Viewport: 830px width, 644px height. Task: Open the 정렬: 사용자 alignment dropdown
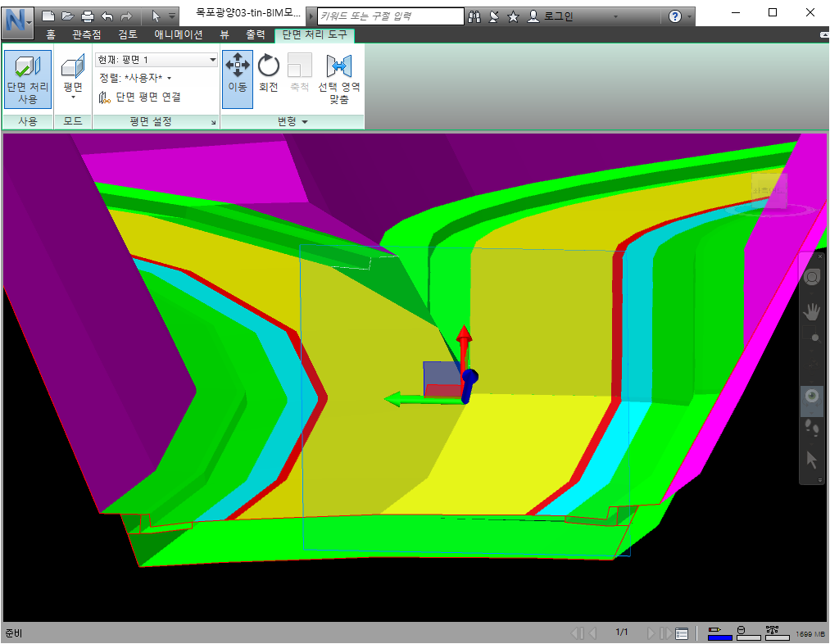(142, 77)
